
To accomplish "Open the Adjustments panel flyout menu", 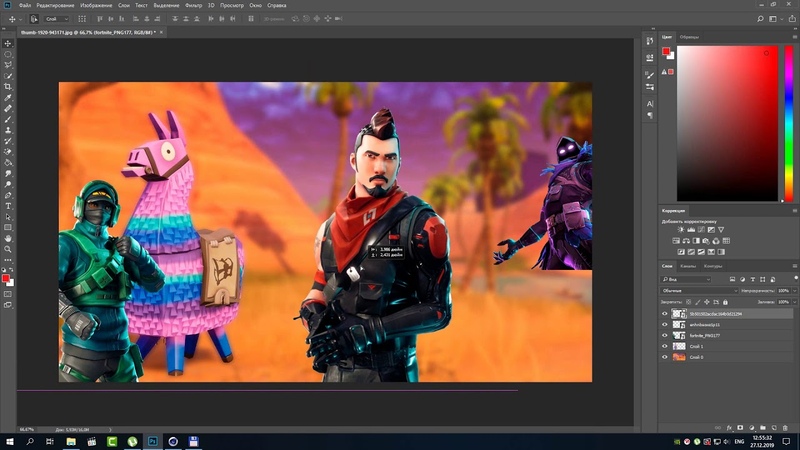I will pyautogui.click(x=794, y=210).
